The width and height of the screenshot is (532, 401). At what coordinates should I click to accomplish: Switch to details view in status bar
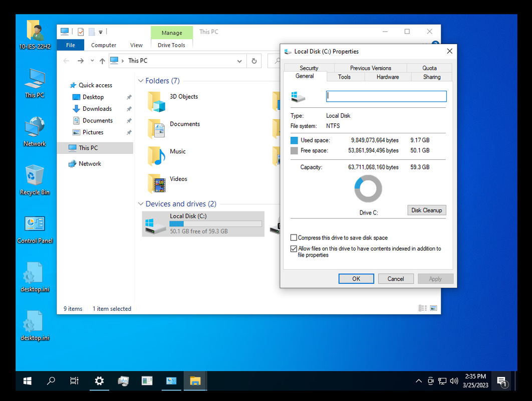coord(423,308)
